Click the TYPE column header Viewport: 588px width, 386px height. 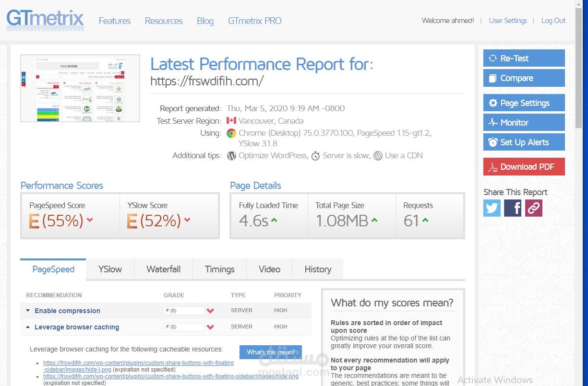click(x=239, y=295)
